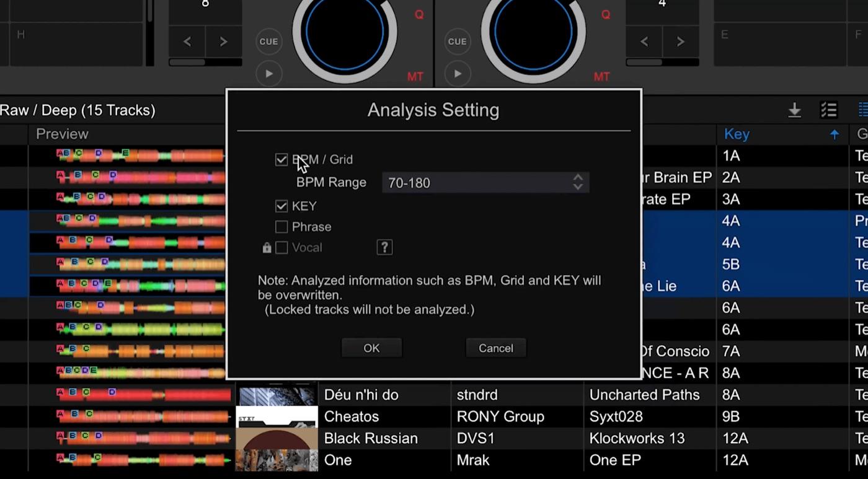Sort tracks by the Key column
The width and height of the screenshot is (868, 479).
pyautogui.click(x=737, y=134)
